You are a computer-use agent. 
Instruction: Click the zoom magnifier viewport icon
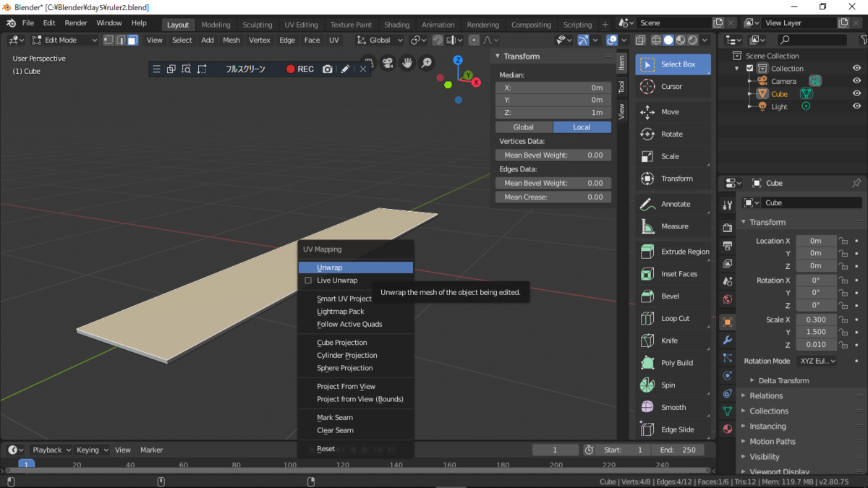point(427,64)
